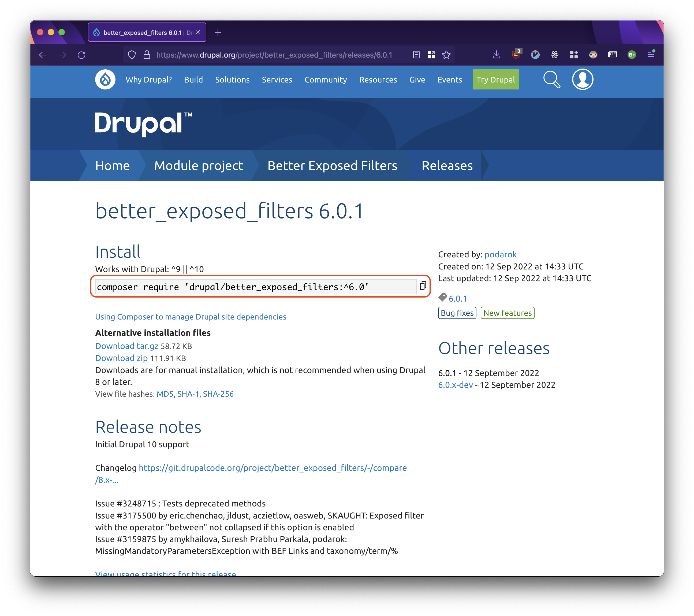Click the Download zip link
This screenshot has height=616, width=694.
(121, 358)
